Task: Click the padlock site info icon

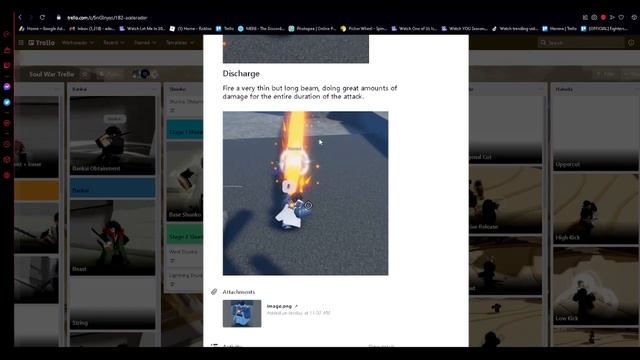Action: (58, 18)
